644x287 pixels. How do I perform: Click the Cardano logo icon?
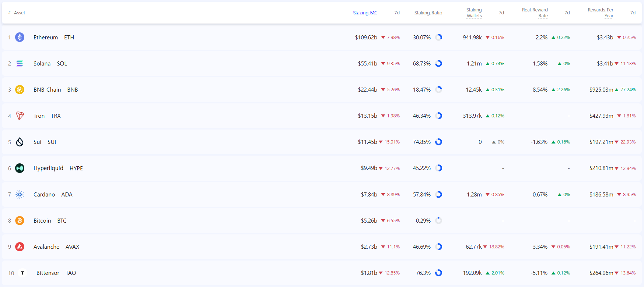tap(20, 194)
